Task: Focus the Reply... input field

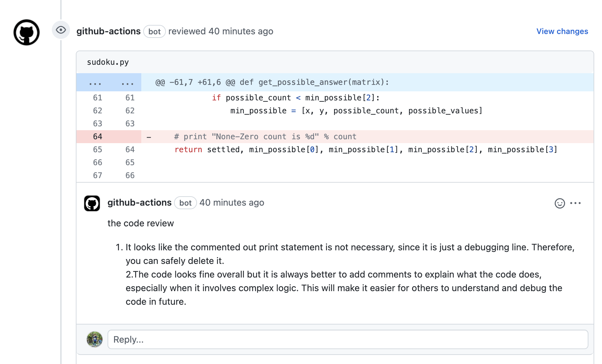Action: point(348,339)
